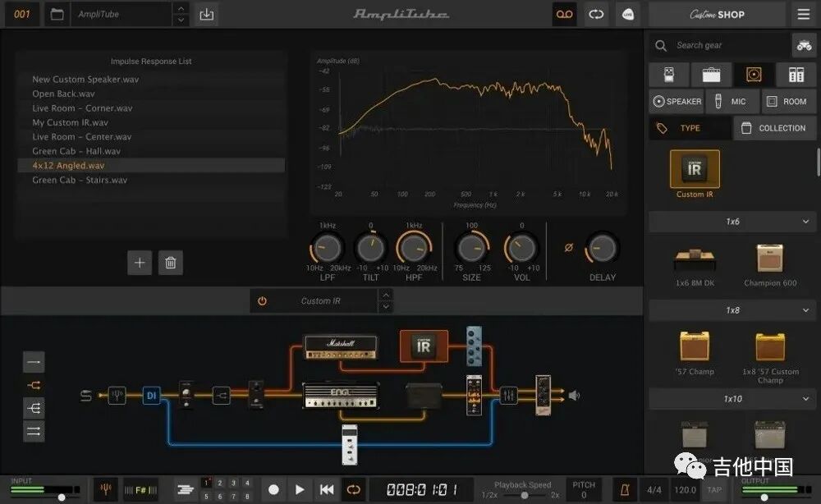Expand the 1x6 cabinet section chevron

pos(805,222)
